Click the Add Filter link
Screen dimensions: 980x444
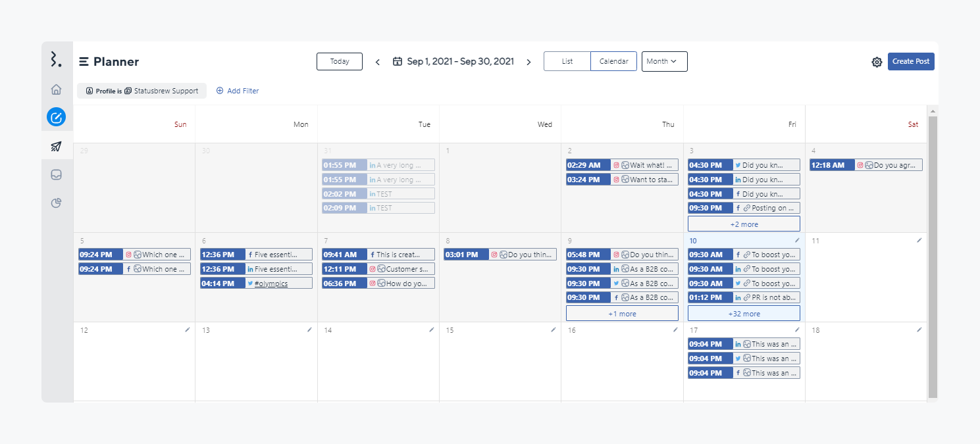[238, 91]
